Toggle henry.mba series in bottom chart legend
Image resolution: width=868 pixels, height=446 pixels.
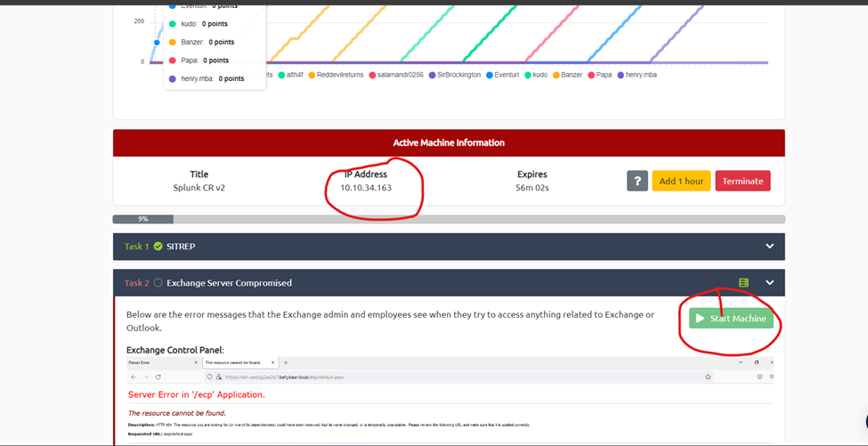tap(637, 75)
